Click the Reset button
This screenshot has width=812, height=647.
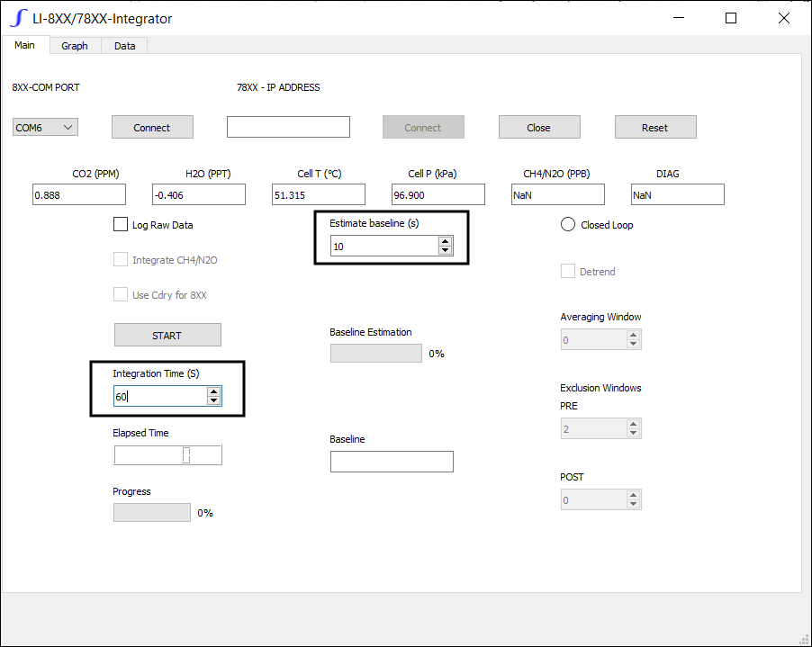[x=655, y=127]
